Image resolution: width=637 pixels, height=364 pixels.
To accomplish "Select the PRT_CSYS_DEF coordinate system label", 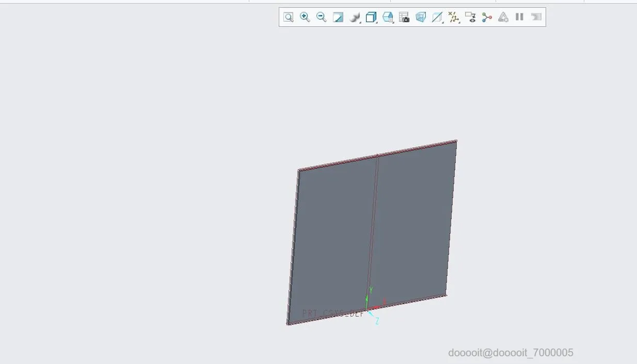I will 333,313.
